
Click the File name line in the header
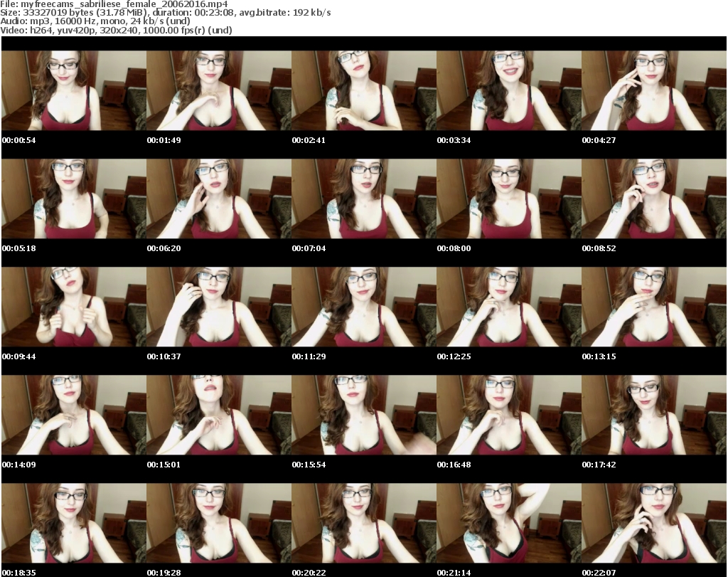[114, 4]
